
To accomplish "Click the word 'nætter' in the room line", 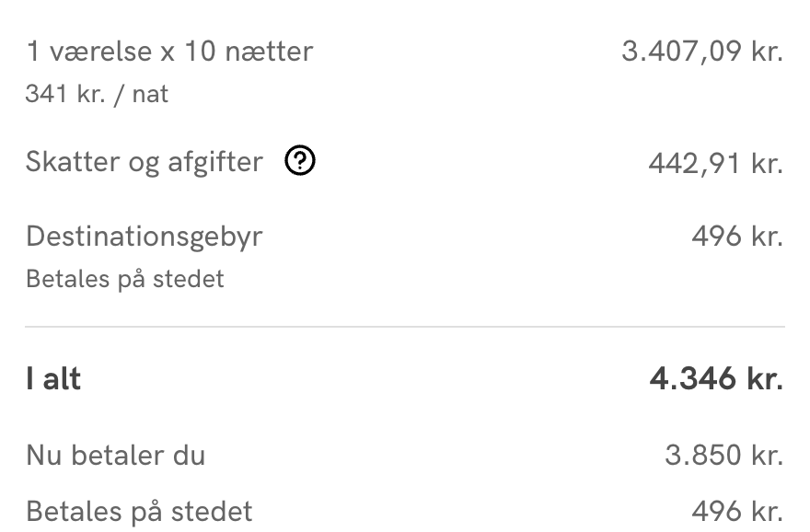I will click(269, 51).
